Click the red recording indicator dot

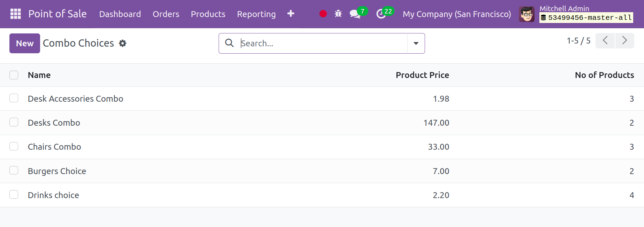point(323,14)
